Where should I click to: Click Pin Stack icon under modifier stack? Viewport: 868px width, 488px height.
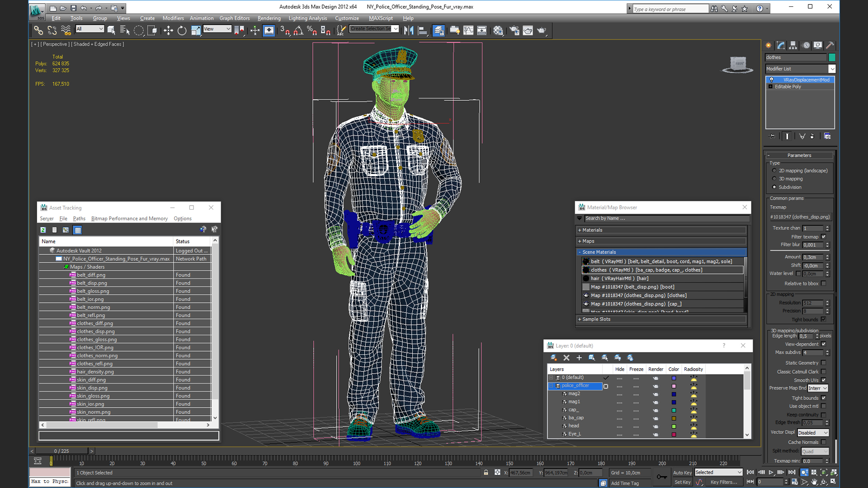coord(772,136)
